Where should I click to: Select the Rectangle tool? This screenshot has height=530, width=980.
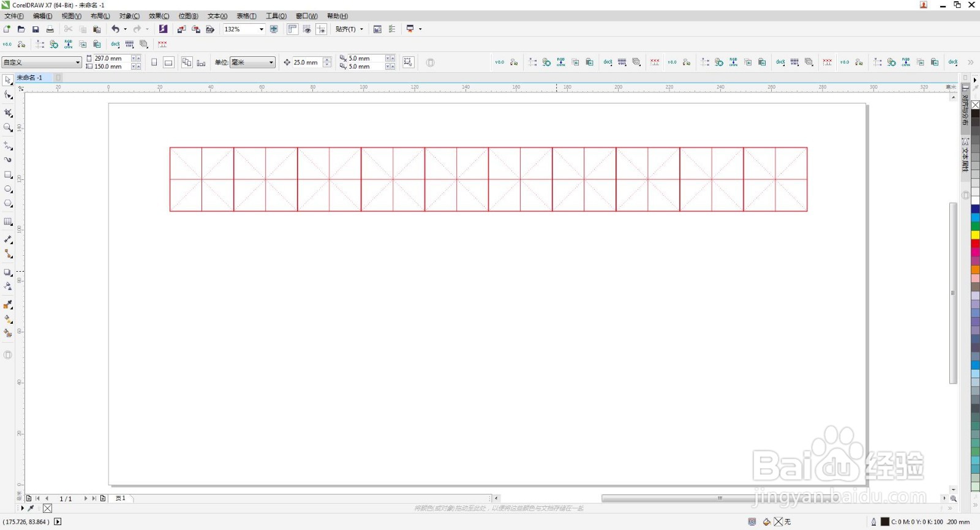[x=7, y=175]
